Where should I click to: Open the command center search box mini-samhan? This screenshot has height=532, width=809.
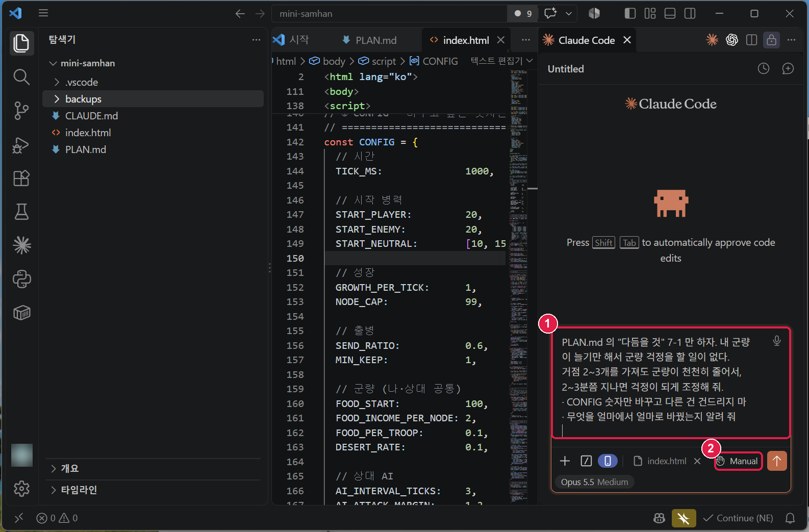(389, 14)
